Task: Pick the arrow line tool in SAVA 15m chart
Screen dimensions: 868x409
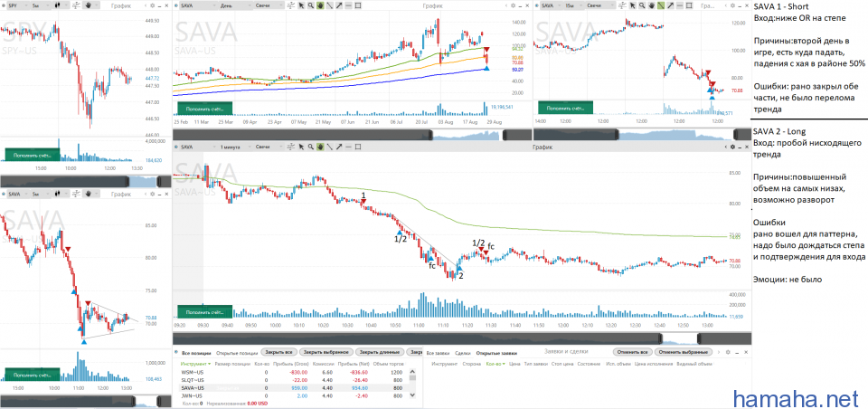Action: (670, 5)
